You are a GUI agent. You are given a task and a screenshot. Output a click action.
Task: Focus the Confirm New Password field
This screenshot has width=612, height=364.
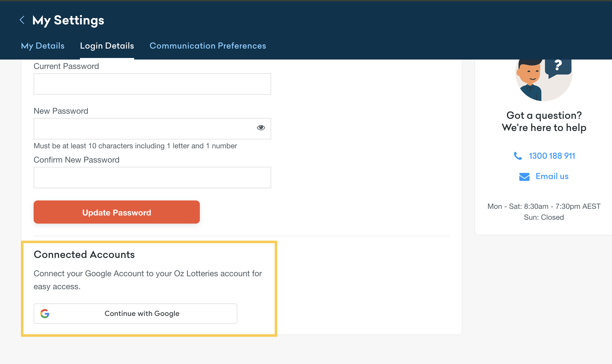click(x=152, y=178)
